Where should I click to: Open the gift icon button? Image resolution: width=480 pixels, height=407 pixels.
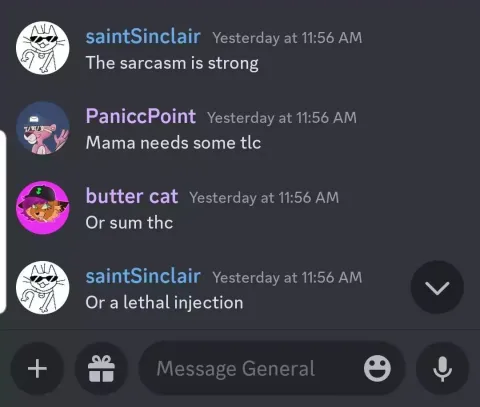point(101,369)
